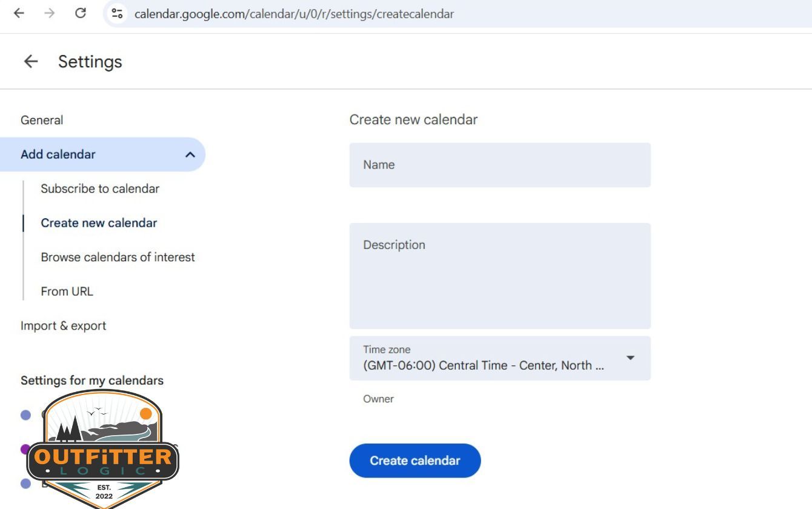Select Browse calendars of interest

[118, 257]
